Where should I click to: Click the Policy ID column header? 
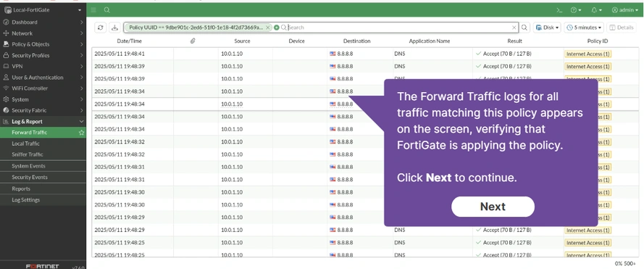coord(598,41)
